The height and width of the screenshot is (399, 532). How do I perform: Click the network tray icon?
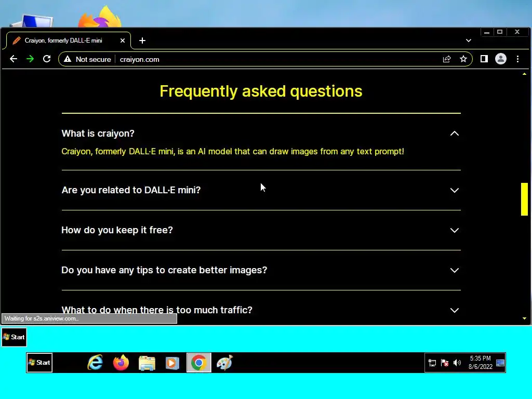point(432,363)
